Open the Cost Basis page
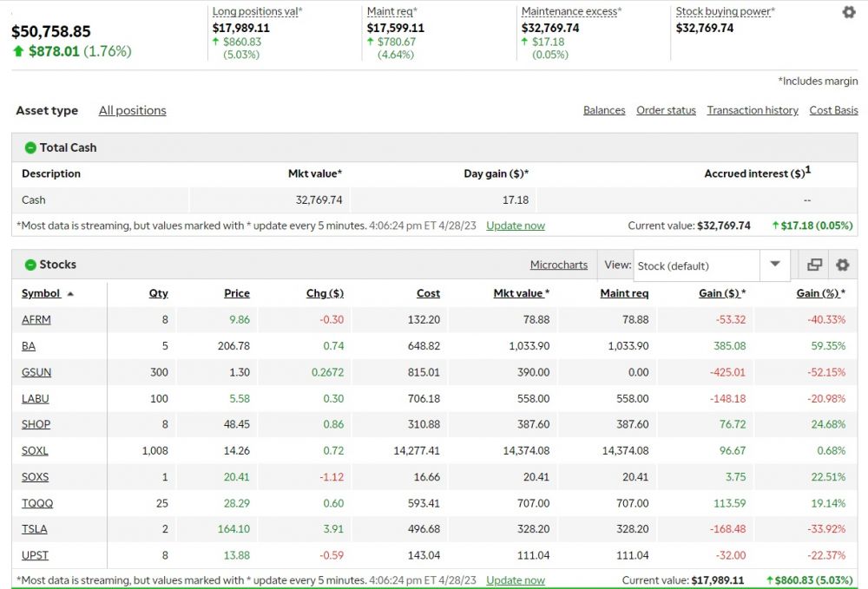Screen dimensions: 868x589 tap(833, 110)
